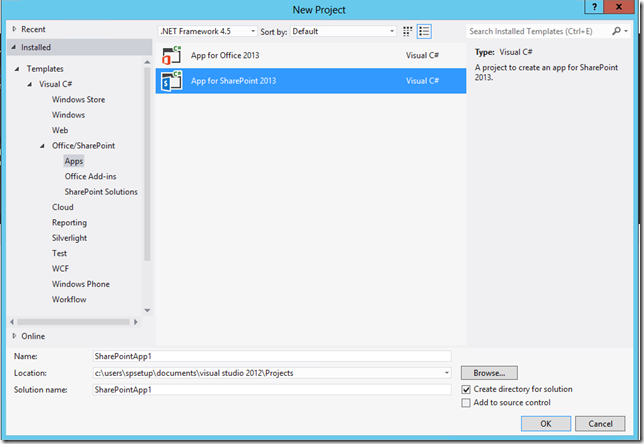The width and height of the screenshot is (644, 444).
Task: Select Office Add-ins category
Action: coord(90,176)
